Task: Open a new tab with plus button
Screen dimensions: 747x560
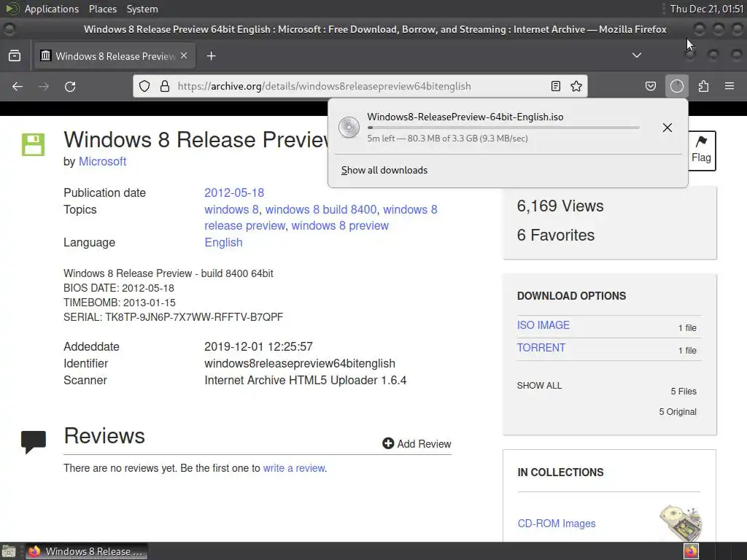Action: point(211,56)
